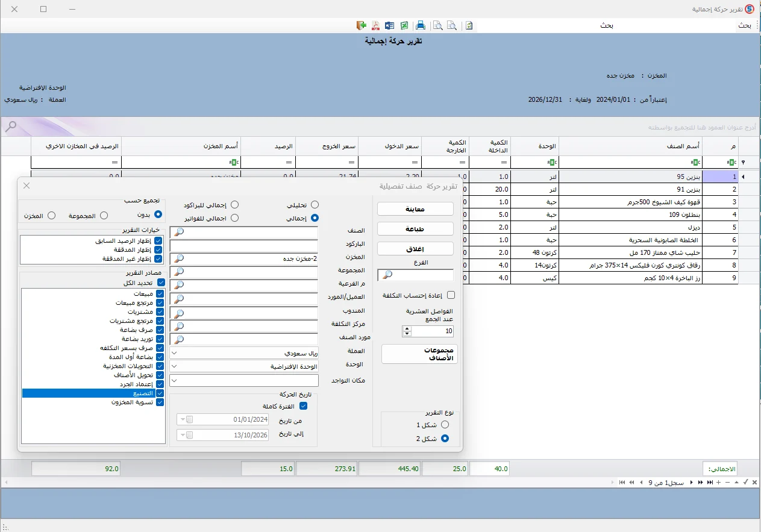Open lookup for الفرع field
The height and width of the screenshot is (532, 761).
pos(387,275)
